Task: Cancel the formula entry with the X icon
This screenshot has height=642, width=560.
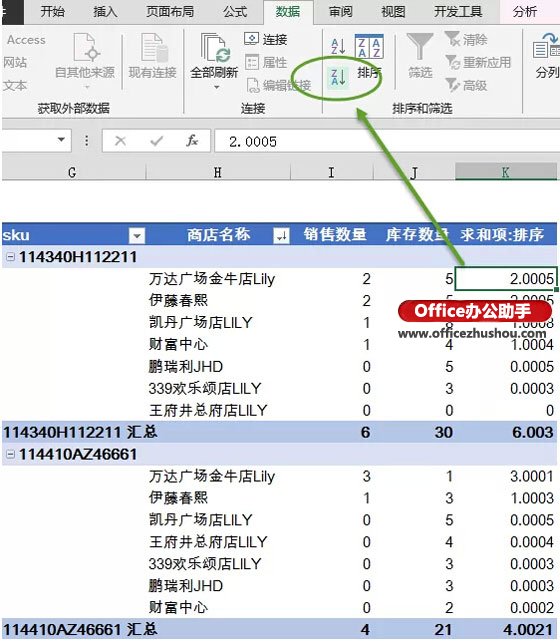Action: tap(120, 141)
